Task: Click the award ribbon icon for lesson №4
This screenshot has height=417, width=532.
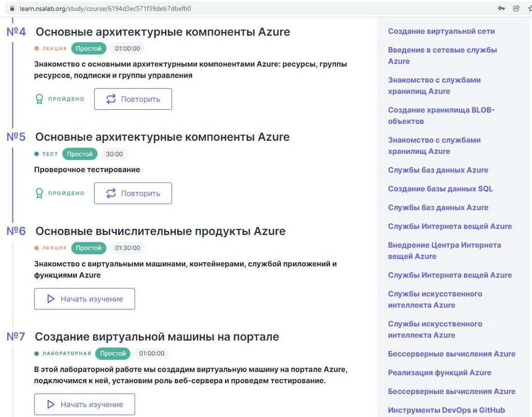Action: tap(39, 99)
